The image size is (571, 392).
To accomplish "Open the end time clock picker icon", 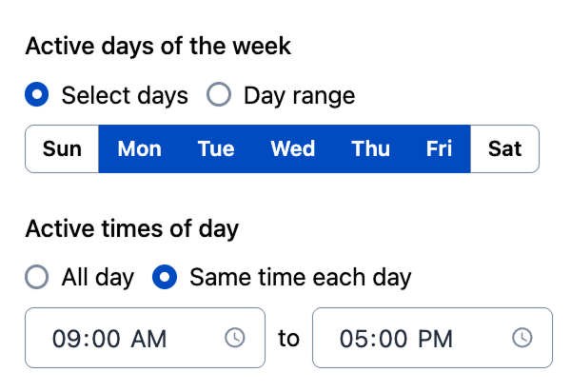I will [x=522, y=338].
